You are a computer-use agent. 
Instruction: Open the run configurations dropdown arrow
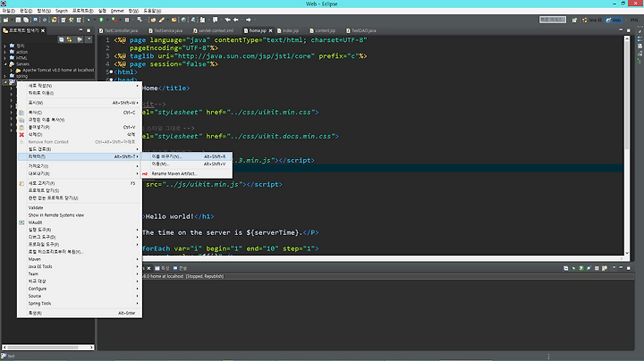pos(106,20)
